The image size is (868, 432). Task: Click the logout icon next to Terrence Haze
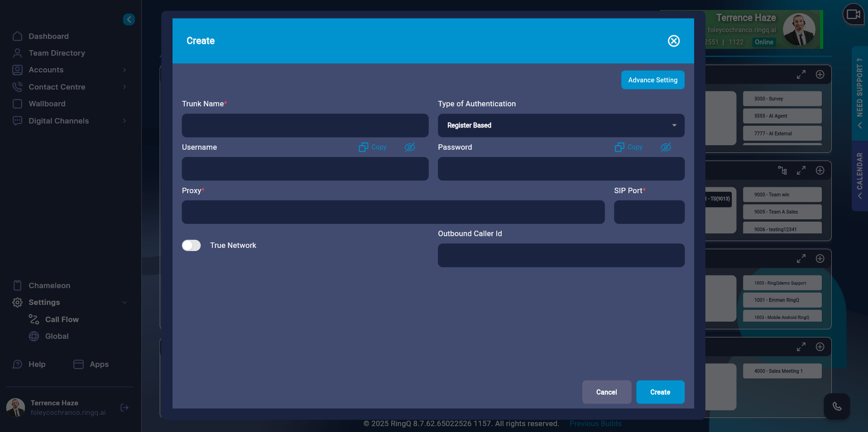[124, 408]
